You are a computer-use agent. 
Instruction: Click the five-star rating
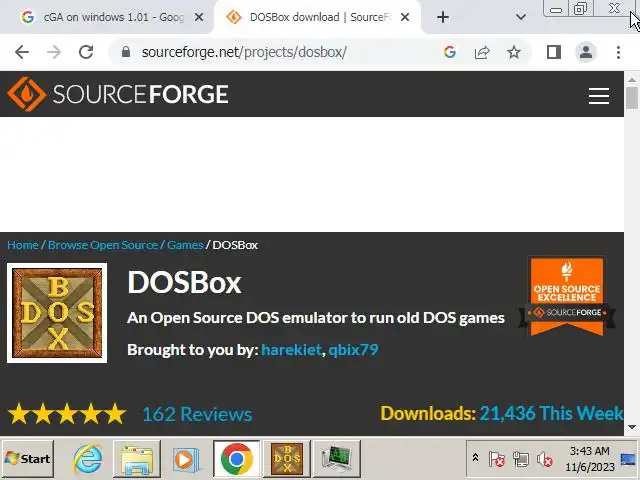click(67, 414)
